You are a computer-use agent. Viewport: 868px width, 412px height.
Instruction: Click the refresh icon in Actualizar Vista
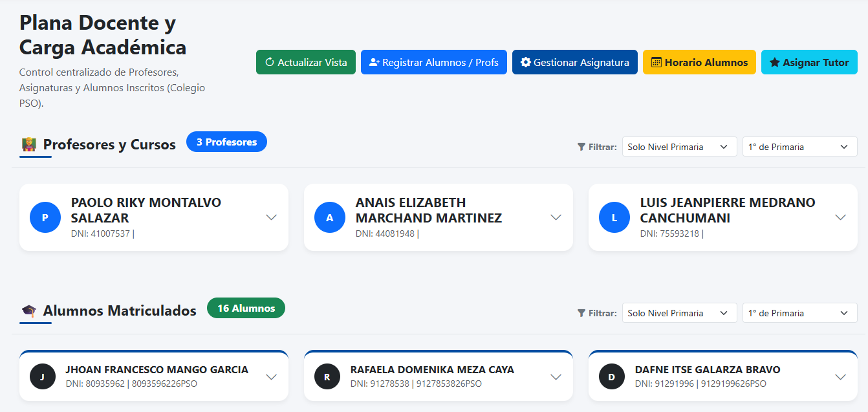pyautogui.click(x=270, y=63)
